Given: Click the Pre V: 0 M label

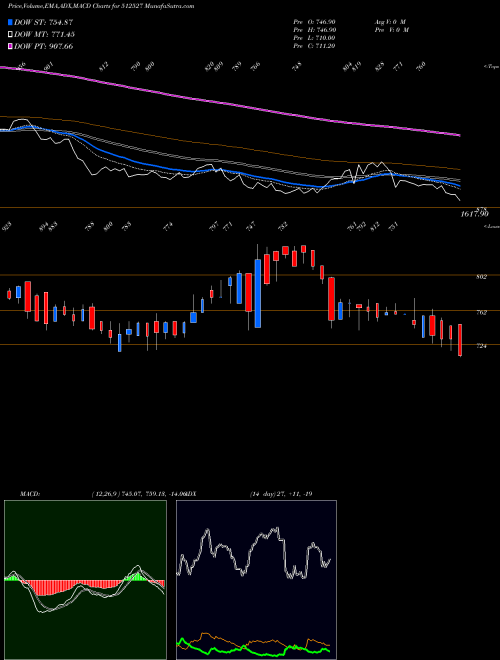Looking at the screenshot, I should [x=392, y=30].
